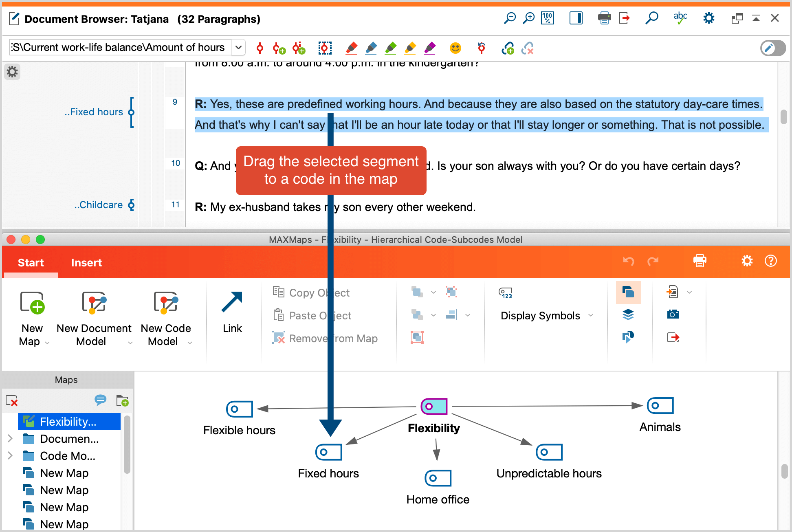The width and height of the screenshot is (792, 532).
Task: Switch to the Start tab
Action: click(x=31, y=263)
